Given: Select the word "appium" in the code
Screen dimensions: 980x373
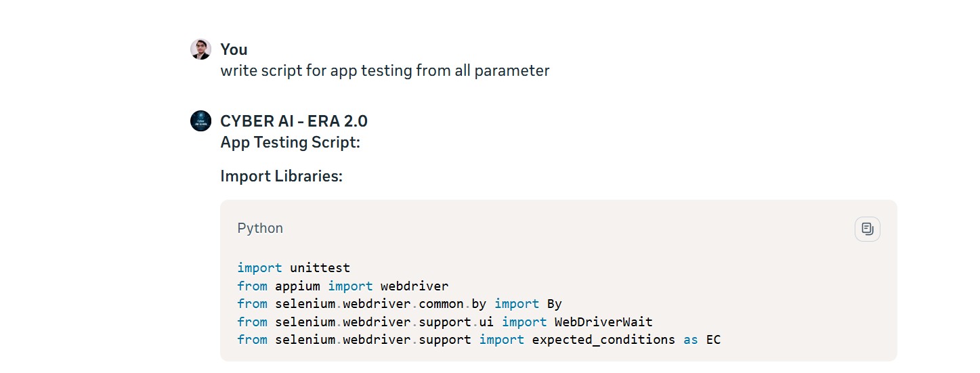Looking at the screenshot, I should [297, 286].
